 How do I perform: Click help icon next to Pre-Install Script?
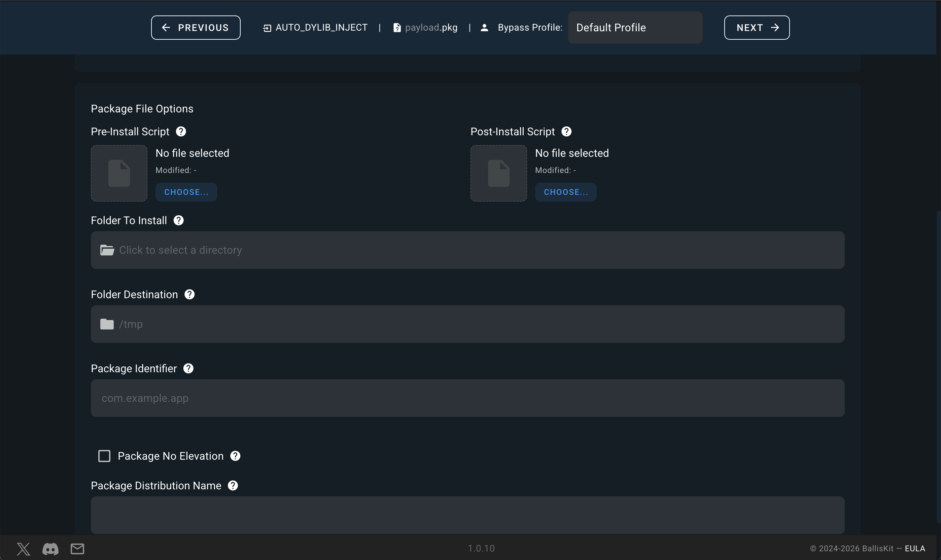point(181,132)
